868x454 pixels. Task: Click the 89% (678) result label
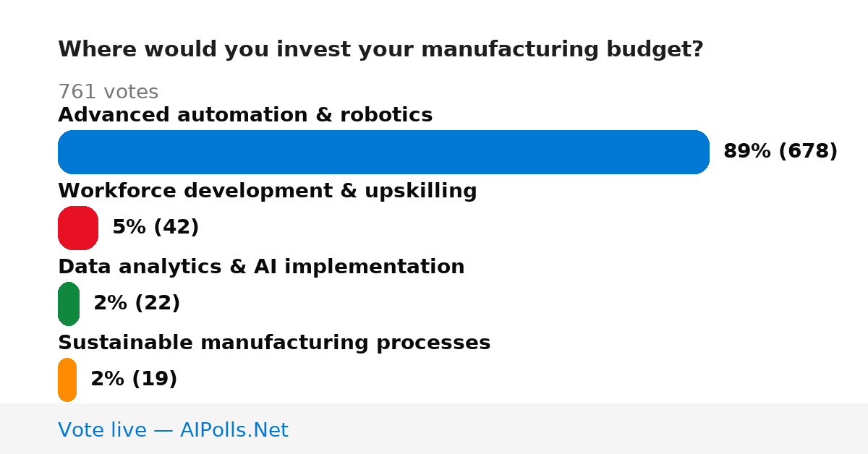(x=780, y=151)
